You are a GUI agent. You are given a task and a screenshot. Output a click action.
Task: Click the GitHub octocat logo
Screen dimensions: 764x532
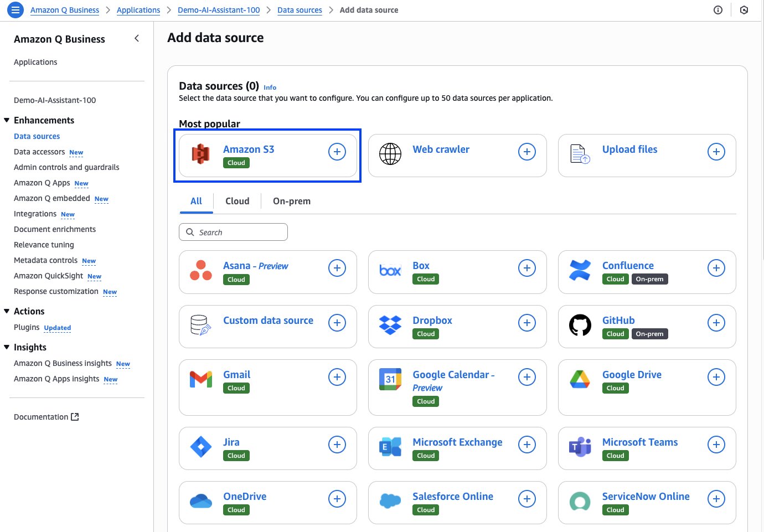click(580, 325)
